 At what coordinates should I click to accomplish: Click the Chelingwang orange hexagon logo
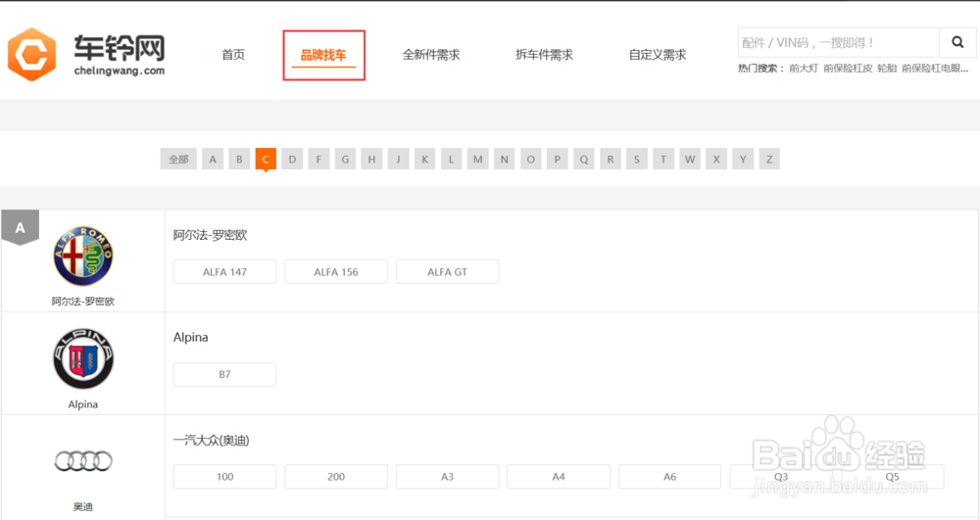click(31, 54)
